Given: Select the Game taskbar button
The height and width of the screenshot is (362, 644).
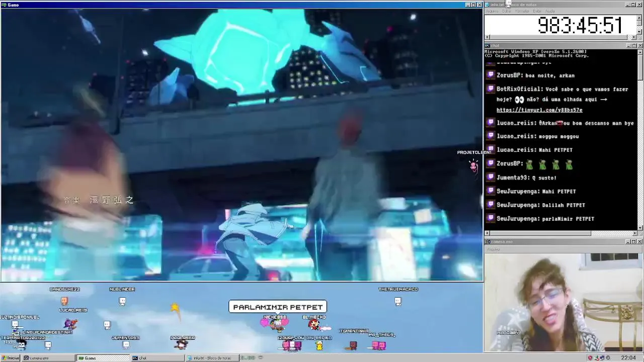Looking at the screenshot, I should click(103, 358).
